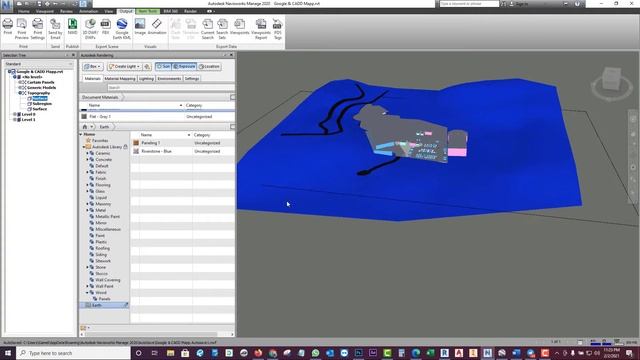Click the sun light icon beside Create Light
The height and width of the screenshot is (360, 640).
point(147,67)
